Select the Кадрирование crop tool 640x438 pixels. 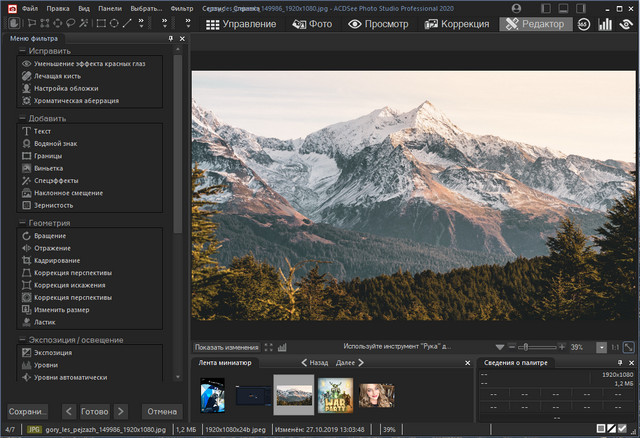58,260
